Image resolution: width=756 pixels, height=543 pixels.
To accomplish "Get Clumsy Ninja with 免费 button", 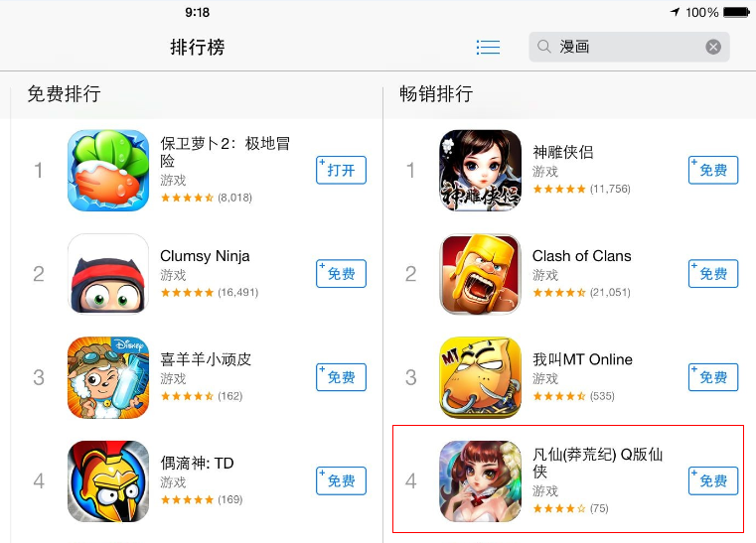I will [x=341, y=274].
